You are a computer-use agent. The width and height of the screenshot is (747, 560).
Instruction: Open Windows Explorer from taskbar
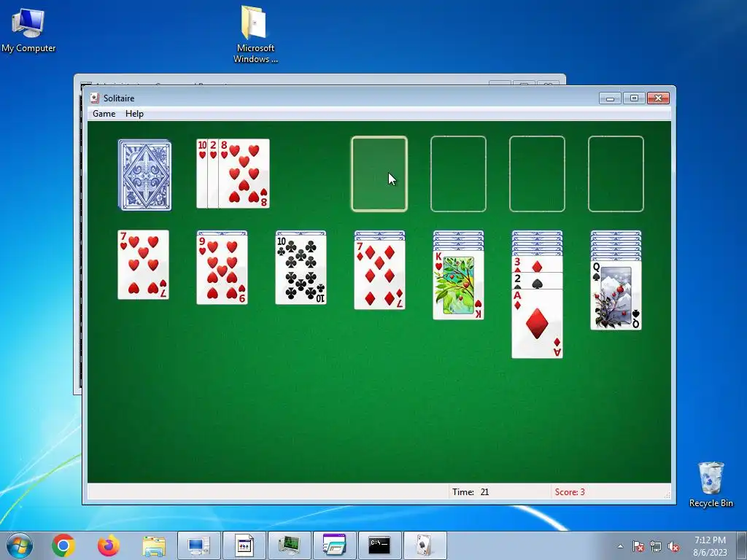154,546
